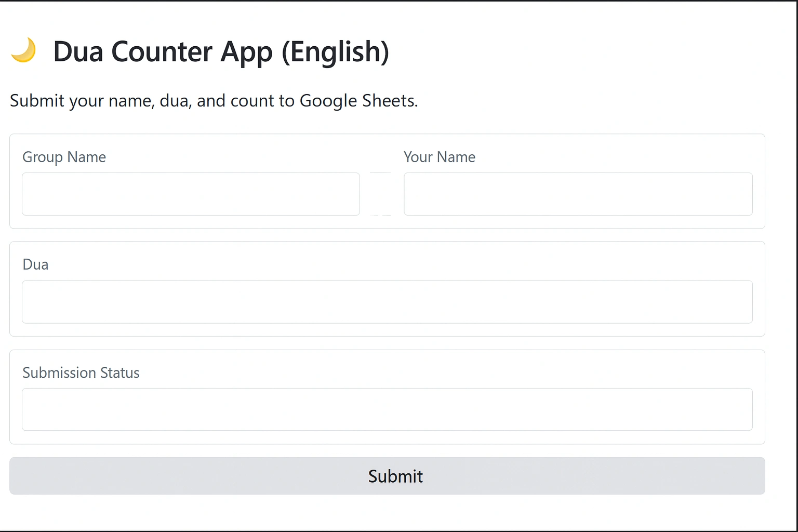Click the word "Status" in Submission Status label
Viewport: 798px width, 532px height.
119,373
